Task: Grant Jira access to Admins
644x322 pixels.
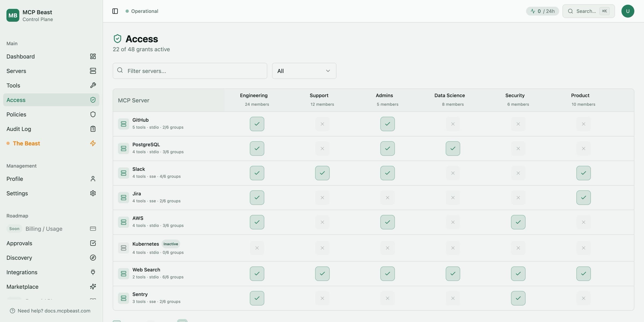Action: tap(387, 197)
